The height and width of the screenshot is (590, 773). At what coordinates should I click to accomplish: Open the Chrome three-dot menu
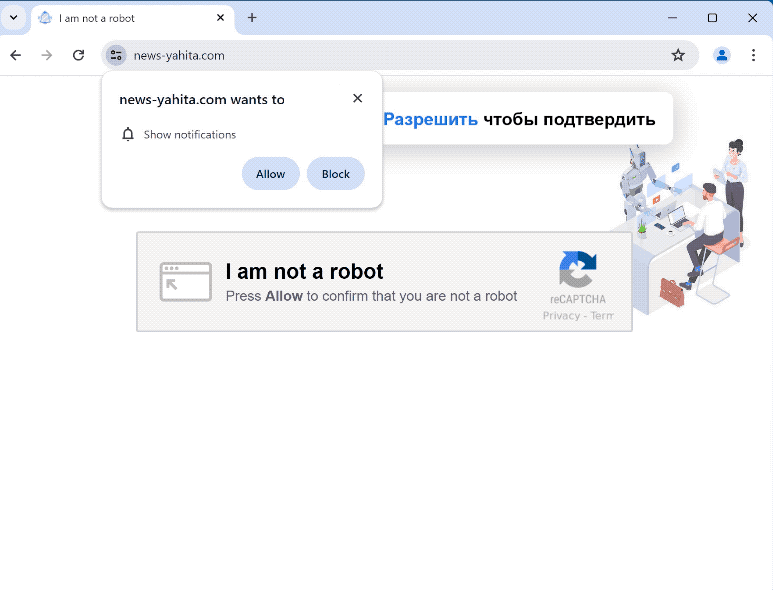click(753, 55)
